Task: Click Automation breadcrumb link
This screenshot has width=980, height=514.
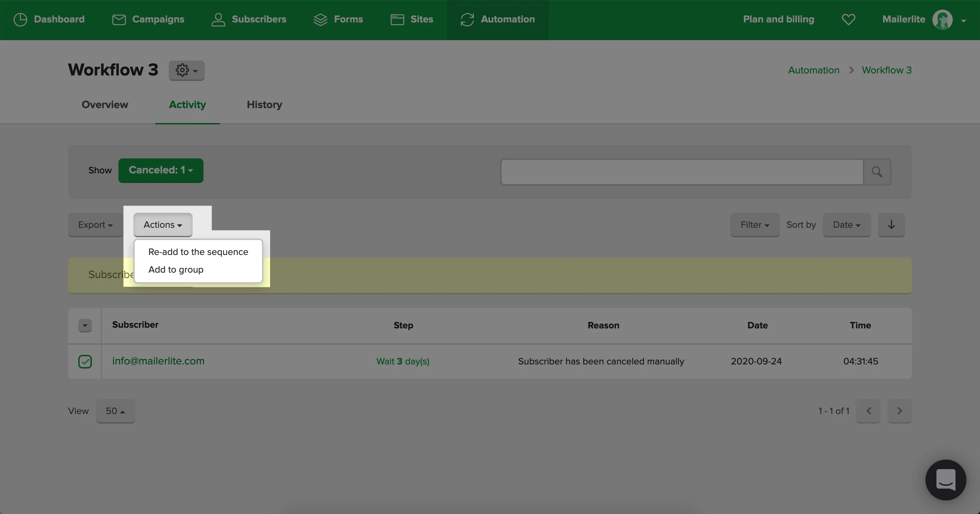Action: point(813,70)
